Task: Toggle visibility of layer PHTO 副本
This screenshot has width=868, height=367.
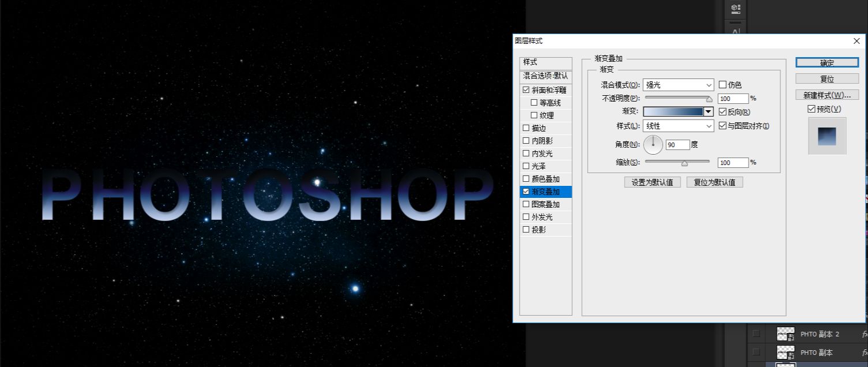Action: (x=756, y=351)
